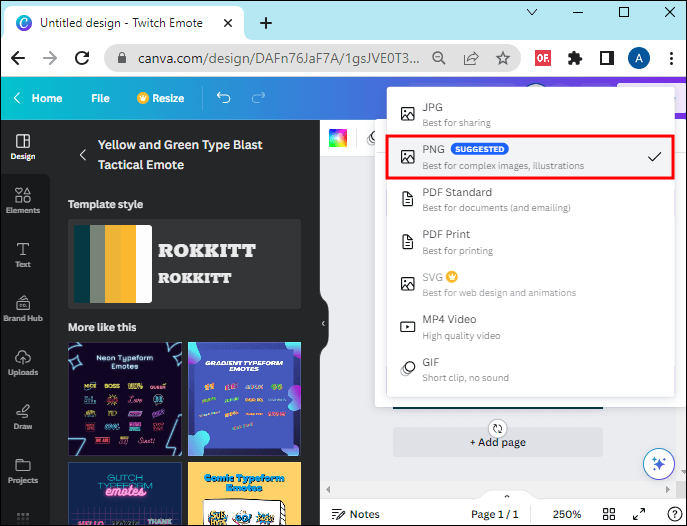Open the Extensions puzzle icon
This screenshot has height=526, width=687.
574,58
